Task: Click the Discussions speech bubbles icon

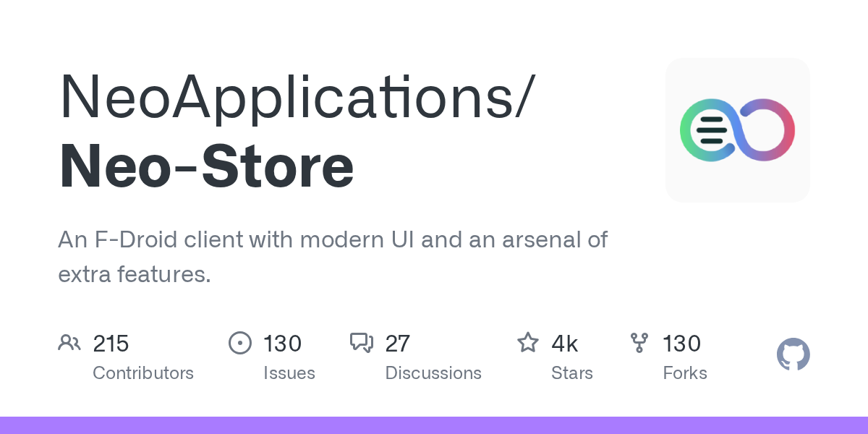Action: pyautogui.click(x=362, y=343)
